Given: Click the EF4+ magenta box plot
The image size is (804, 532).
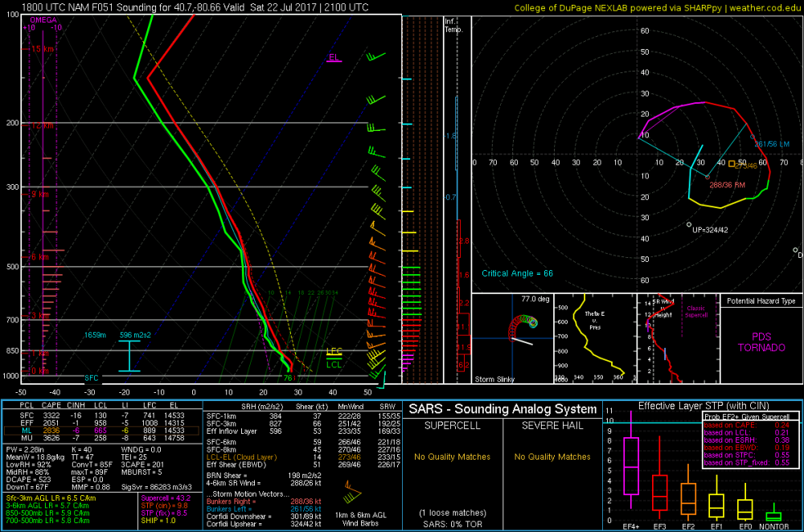Looking at the screenshot, I should [631, 465].
